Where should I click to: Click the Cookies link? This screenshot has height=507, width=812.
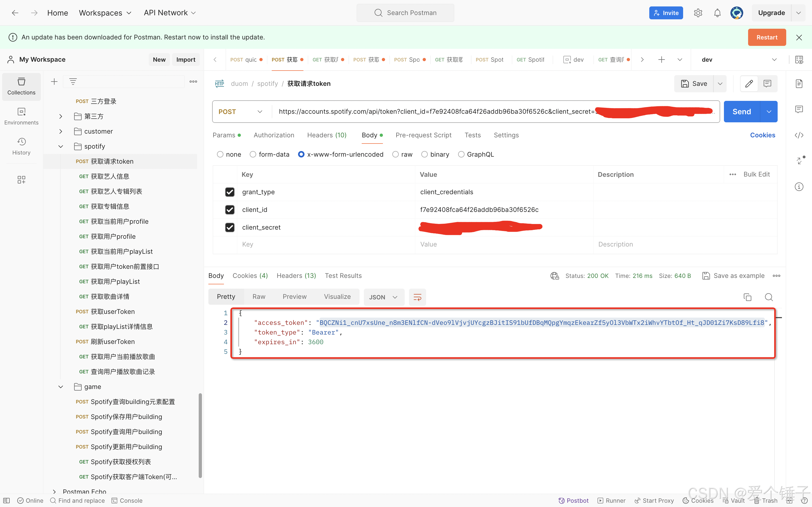(762, 135)
